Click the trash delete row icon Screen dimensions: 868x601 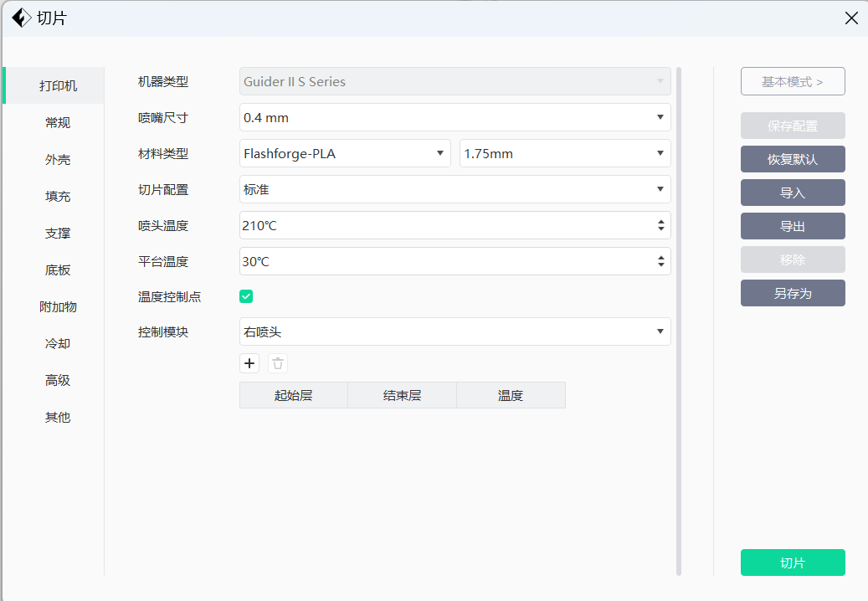[278, 363]
